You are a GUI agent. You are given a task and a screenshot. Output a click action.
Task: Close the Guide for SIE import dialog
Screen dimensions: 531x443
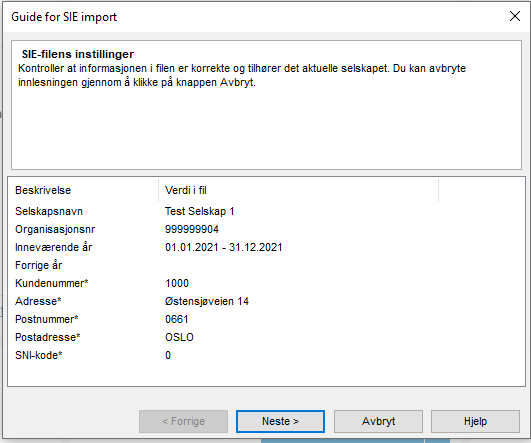pos(515,16)
